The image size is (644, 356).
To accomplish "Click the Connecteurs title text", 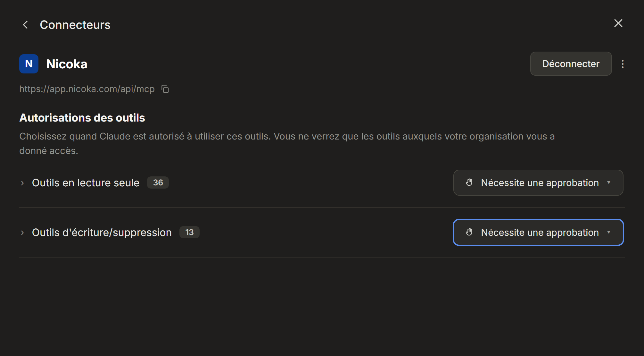I will click(75, 25).
